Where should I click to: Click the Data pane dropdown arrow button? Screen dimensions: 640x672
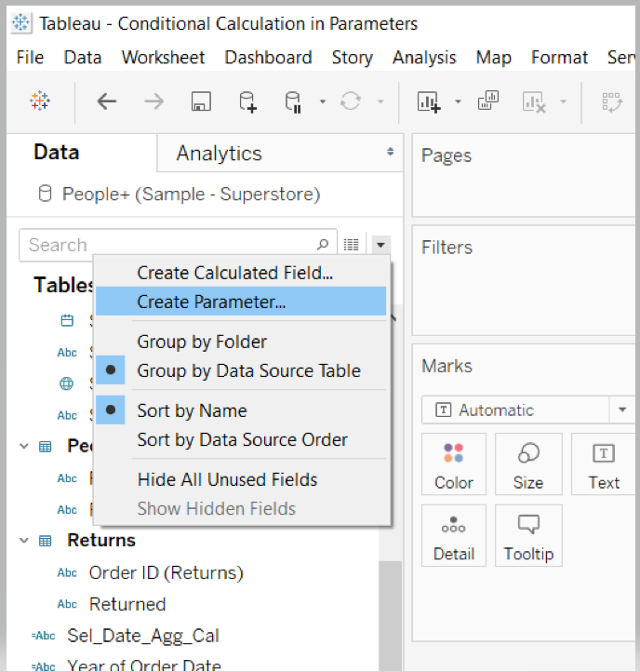[380, 245]
